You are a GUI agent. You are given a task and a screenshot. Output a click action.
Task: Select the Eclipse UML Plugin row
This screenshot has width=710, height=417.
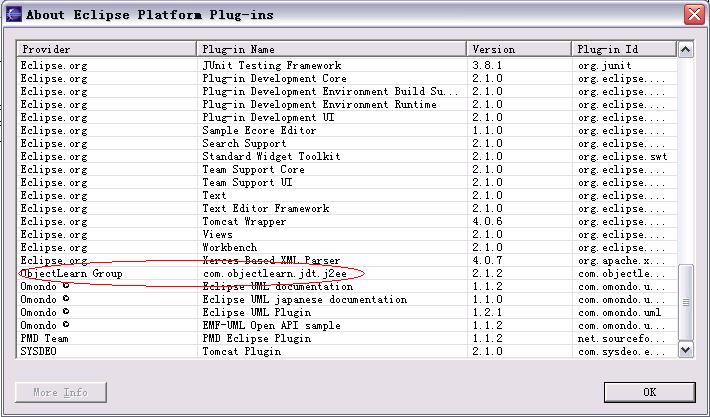coord(347,312)
